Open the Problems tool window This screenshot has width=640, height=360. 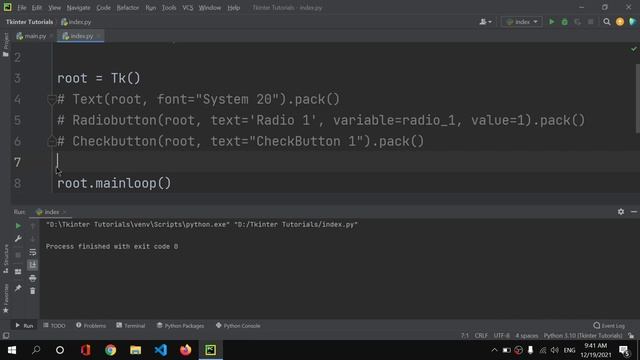click(x=91, y=326)
